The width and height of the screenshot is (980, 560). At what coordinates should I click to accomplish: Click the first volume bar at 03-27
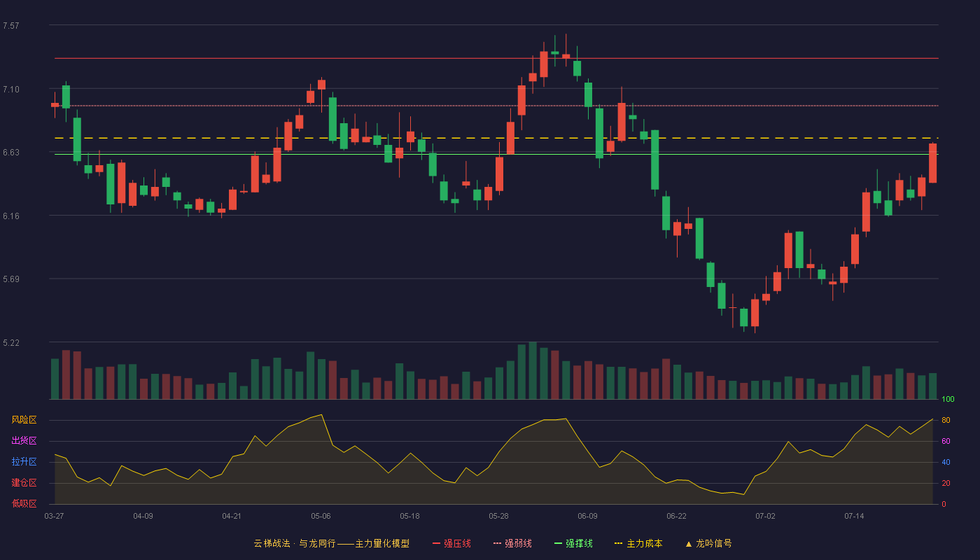(55, 379)
